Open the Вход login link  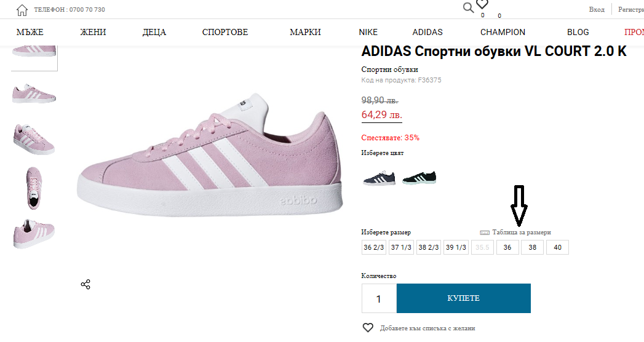click(x=597, y=9)
